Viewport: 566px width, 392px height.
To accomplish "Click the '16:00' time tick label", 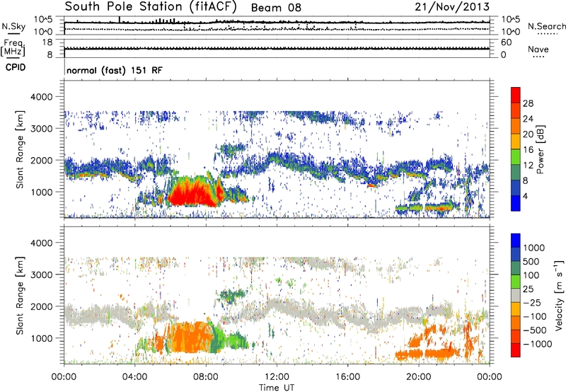I will pyautogui.click(x=347, y=377).
